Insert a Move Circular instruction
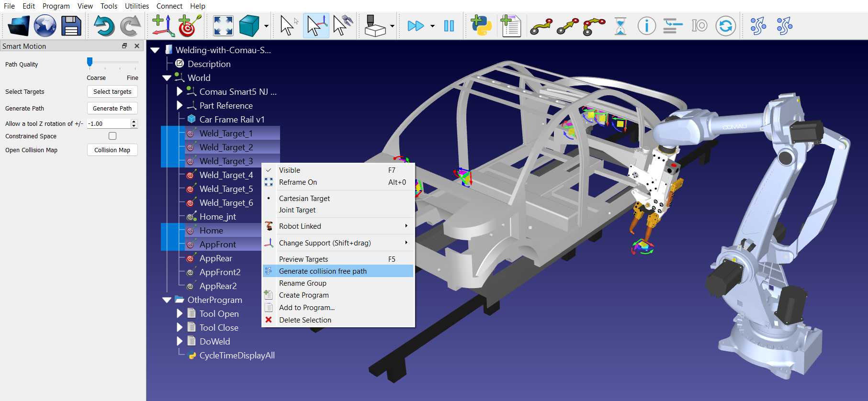Image resolution: width=868 pixels, height=401 pixels. (594, 26)
